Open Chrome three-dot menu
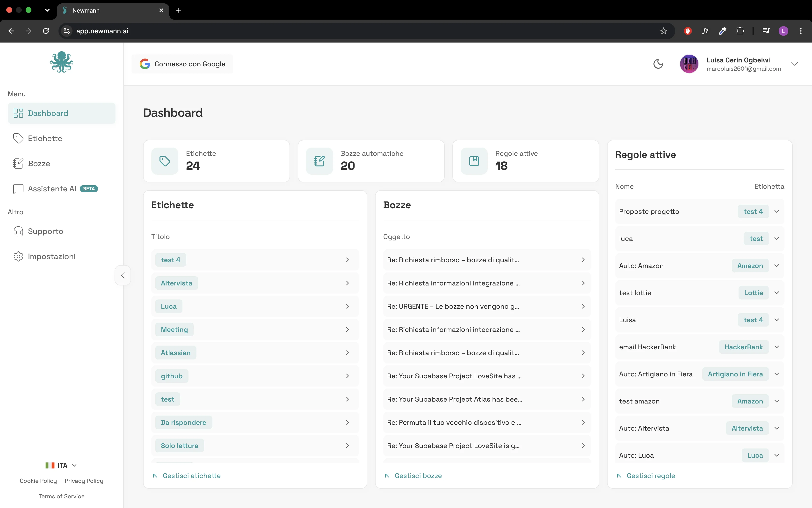This screenshot has width=812, height=508. coord(801,31)
